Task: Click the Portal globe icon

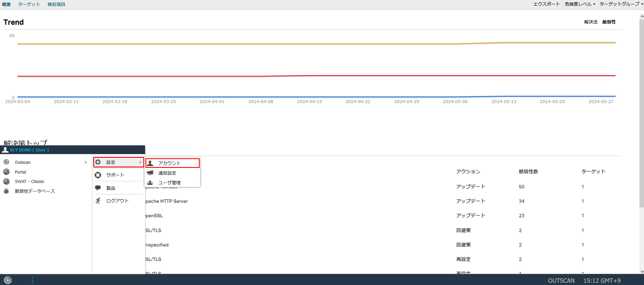Action: click(6, 172)
